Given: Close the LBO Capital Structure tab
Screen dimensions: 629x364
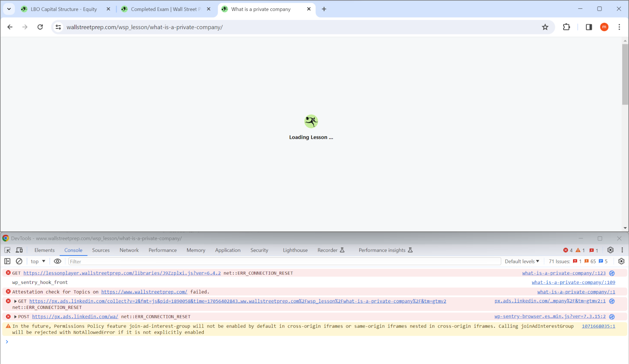Looking at the screenshot, I should click(x=109, y=9).
